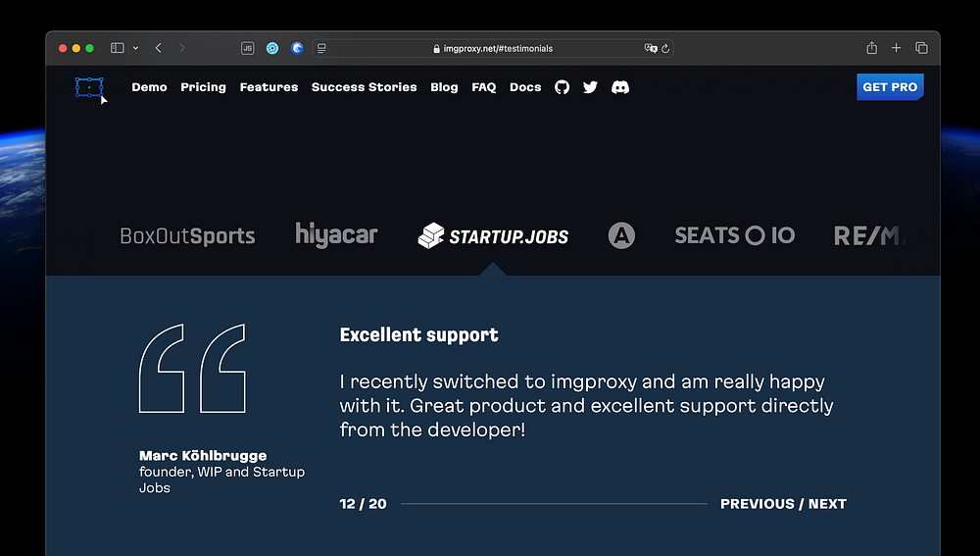The image size is (980, 556).
Task: Click the JS extension icon
Action: 248,48
